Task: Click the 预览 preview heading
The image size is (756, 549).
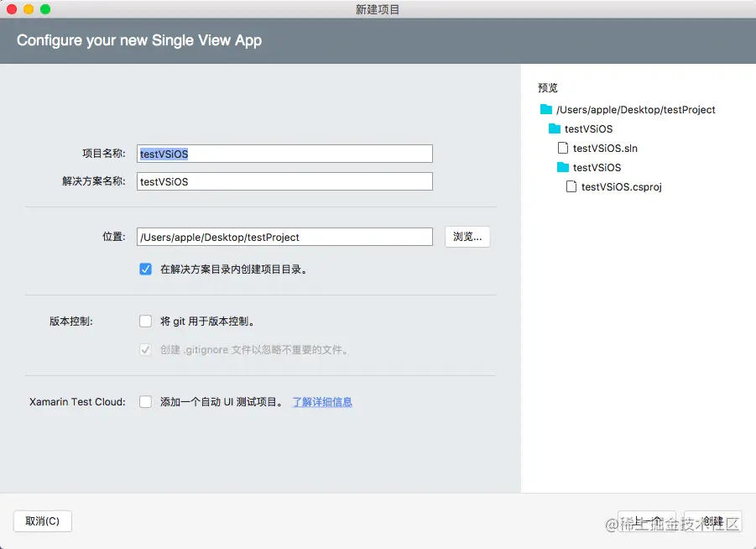Action: pos(548,88)
